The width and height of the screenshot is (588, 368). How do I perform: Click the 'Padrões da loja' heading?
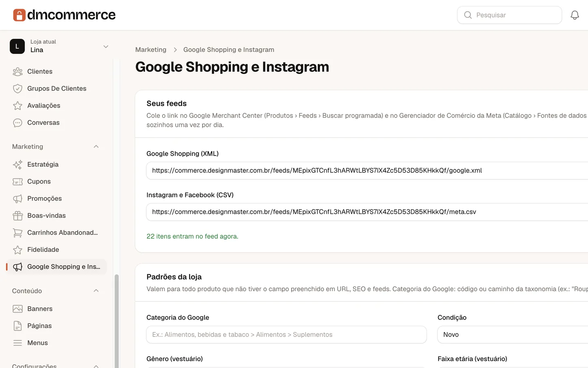pos(174,277)
